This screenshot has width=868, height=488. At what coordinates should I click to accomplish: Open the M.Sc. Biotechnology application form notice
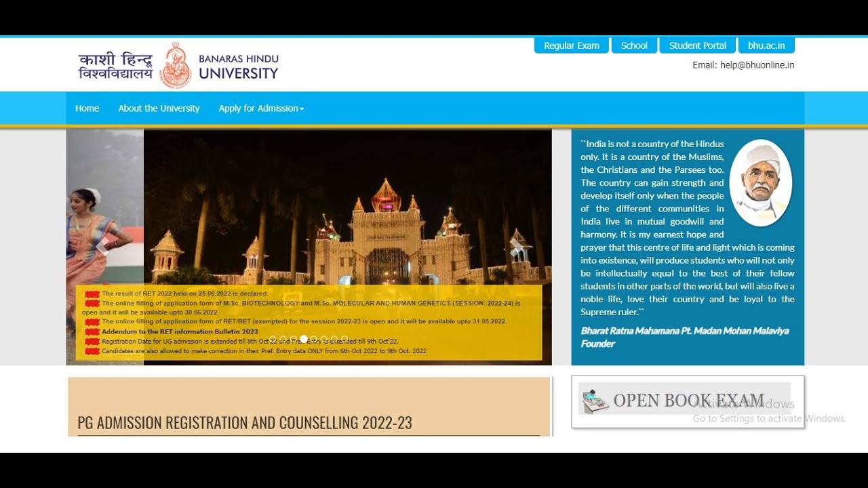[301, 308]
